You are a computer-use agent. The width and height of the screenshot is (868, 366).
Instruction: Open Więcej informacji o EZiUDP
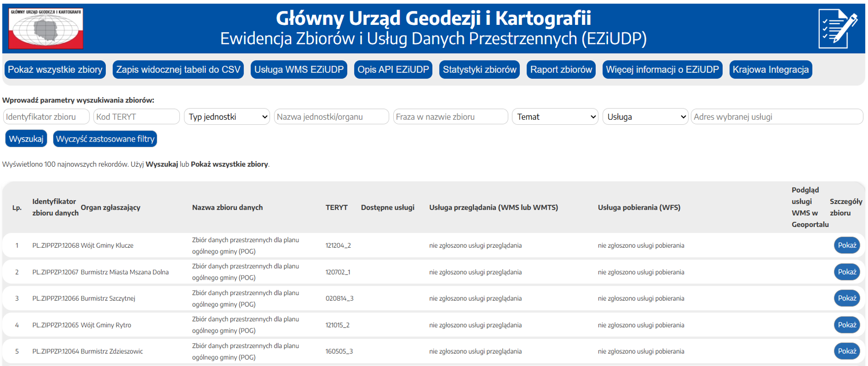pos(662,70)
